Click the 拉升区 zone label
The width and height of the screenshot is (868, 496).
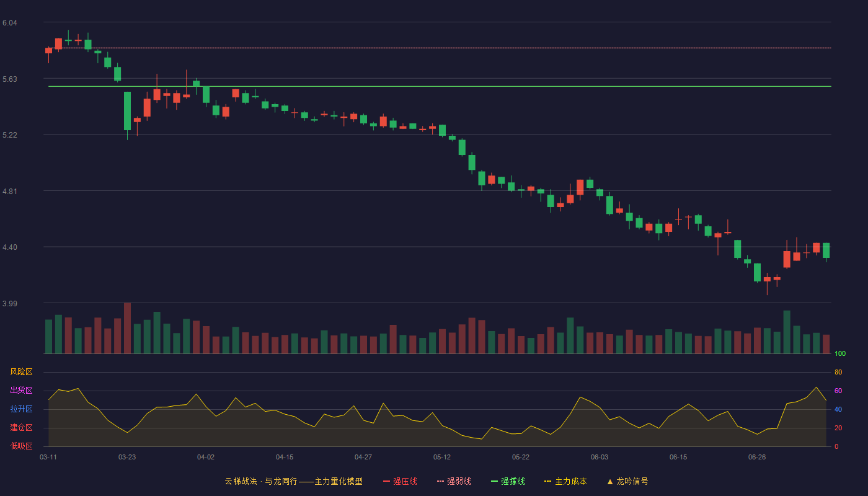click(21, 409)
